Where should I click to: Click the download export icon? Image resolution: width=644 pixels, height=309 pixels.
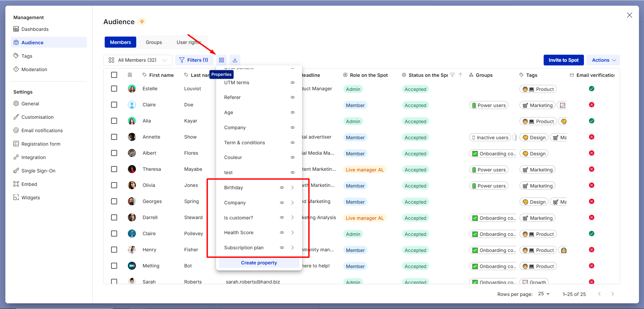[x=235, y=60]
